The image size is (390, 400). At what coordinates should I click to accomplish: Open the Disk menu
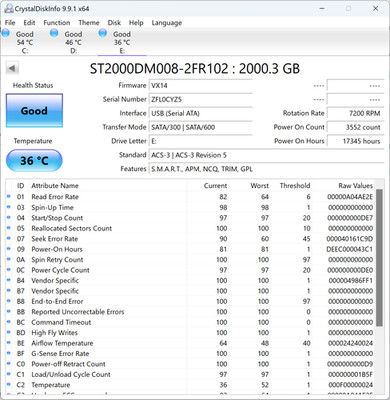[x=114, y=23]
